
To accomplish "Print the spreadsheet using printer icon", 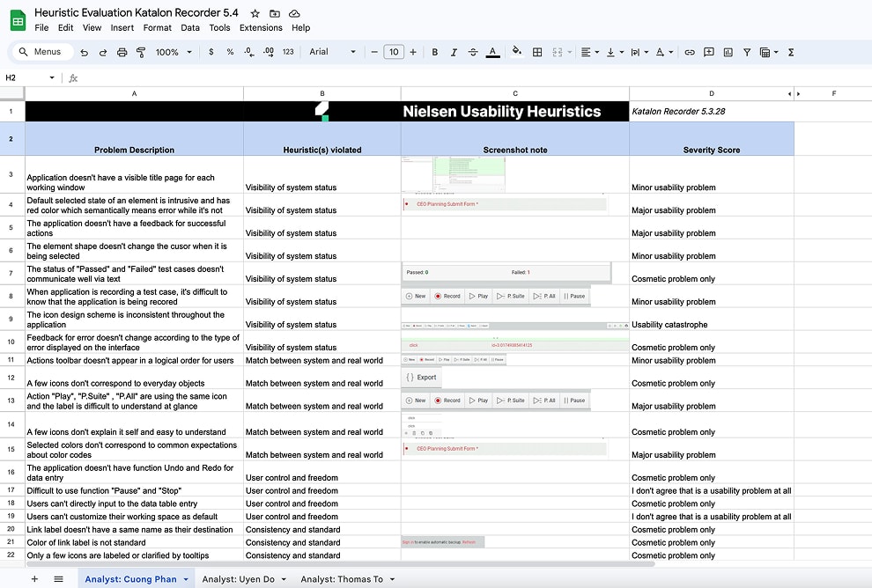I will pyautogui.click(x=122, y=52).
